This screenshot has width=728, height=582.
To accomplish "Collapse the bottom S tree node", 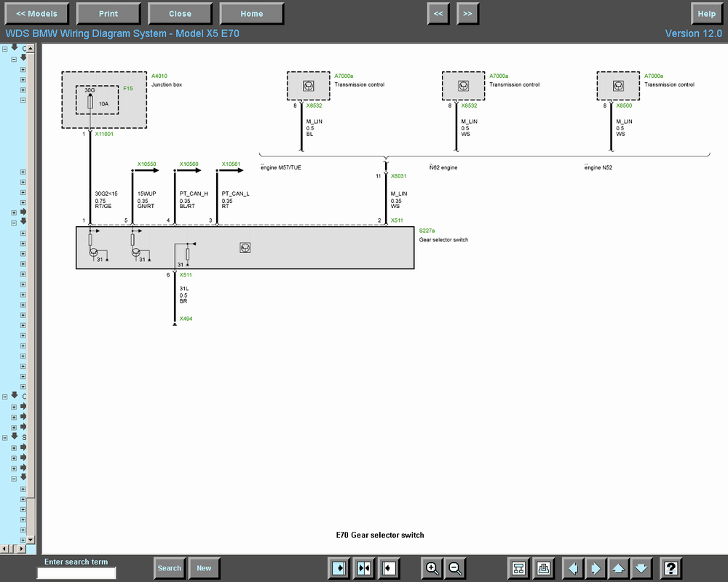I will (x=4, y=438).
